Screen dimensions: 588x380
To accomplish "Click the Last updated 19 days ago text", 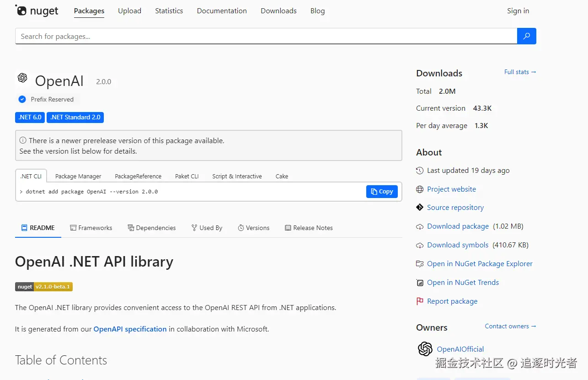I will [468, 170].
